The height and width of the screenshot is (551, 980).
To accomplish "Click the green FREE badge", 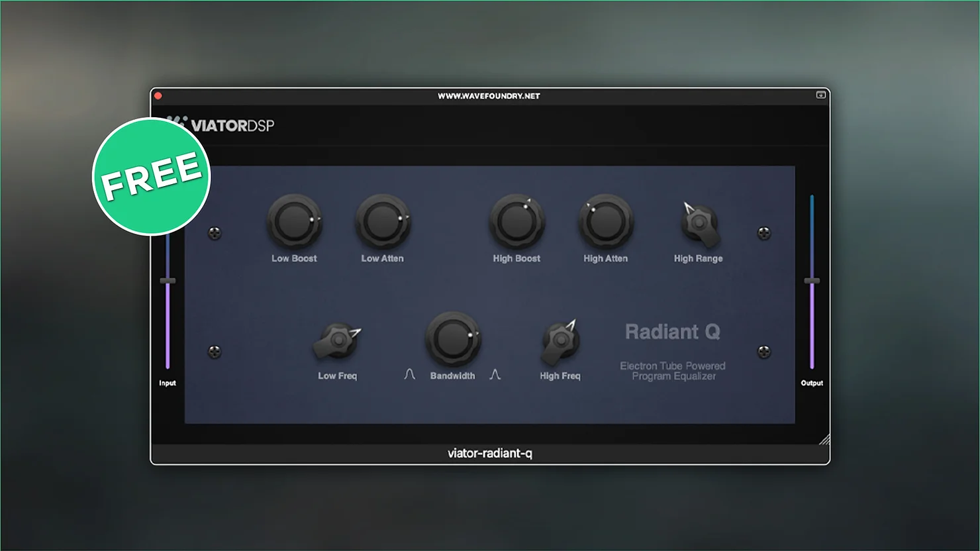I will point(152,176).
